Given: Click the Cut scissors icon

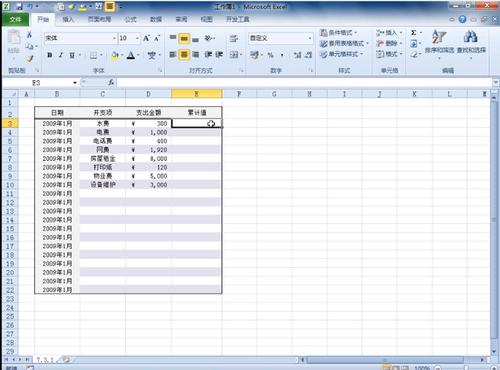Looking at the screenshot, I should click(29, 35).
